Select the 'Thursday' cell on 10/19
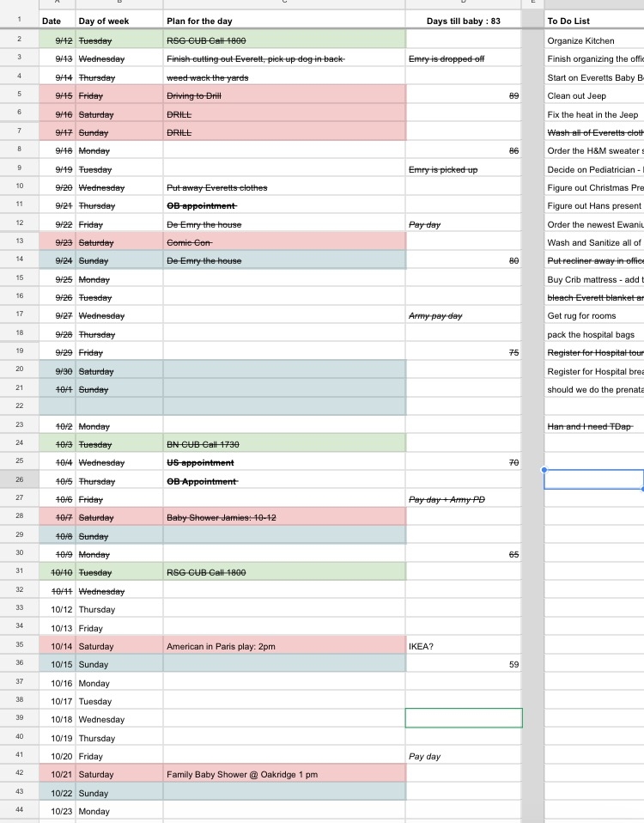Screen dimensions: 644x823 coord(119,738)
